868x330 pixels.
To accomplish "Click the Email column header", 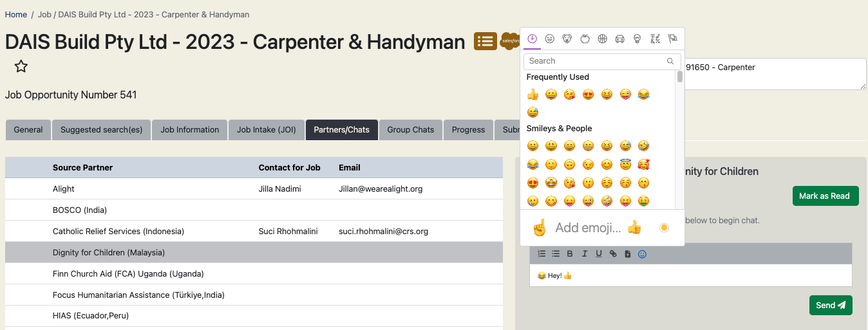I will pyautogui.click(x=350, y=168).
